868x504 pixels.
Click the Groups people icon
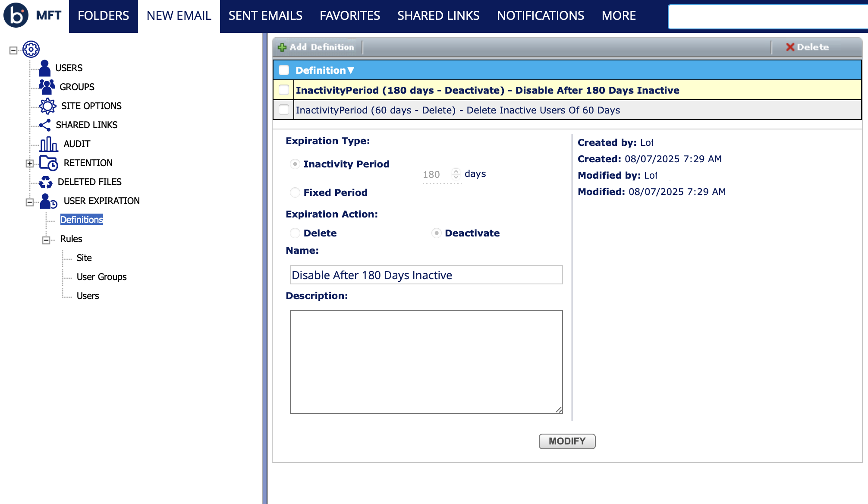(x=47, y=87)
